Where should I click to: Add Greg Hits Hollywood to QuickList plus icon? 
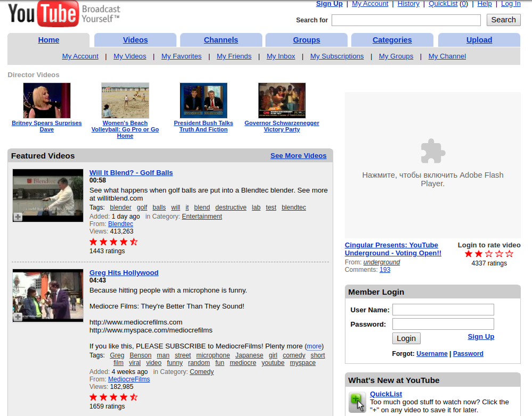[18, 317]
